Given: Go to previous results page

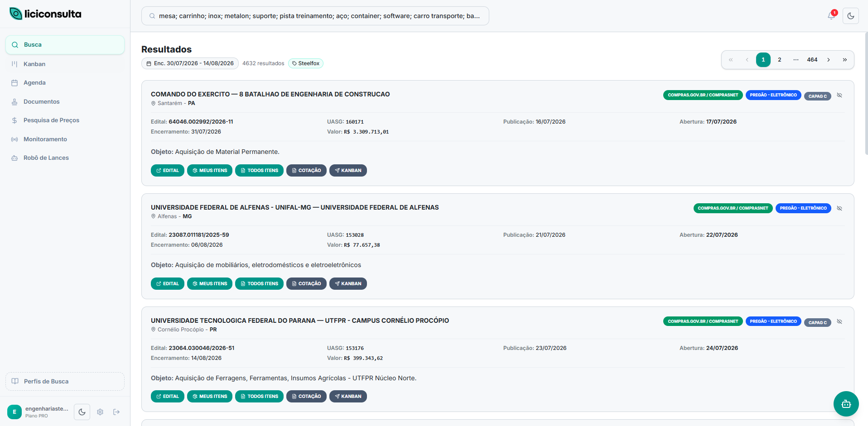Looking at the screenshot, I should pyautogui.click(x=747, y=60).
